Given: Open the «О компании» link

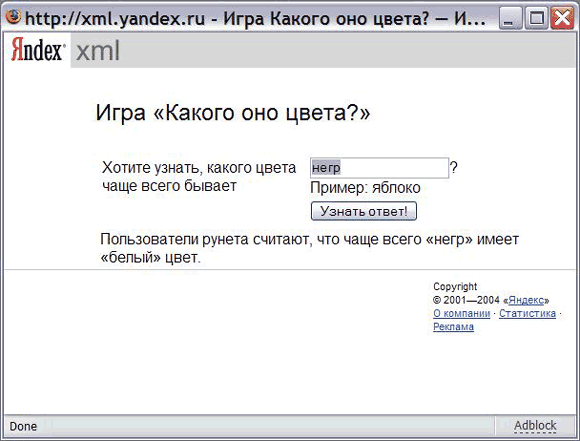Looking at the screenshot, I should [462, 313].
